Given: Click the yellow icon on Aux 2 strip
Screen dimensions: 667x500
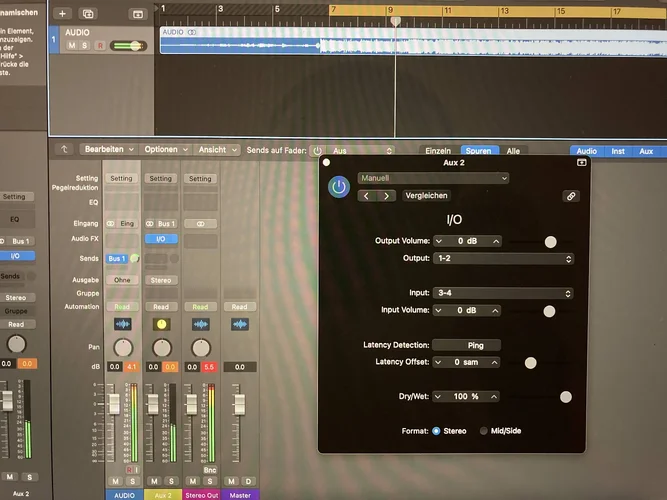Looking at the screenshot, I should [161, 324].
